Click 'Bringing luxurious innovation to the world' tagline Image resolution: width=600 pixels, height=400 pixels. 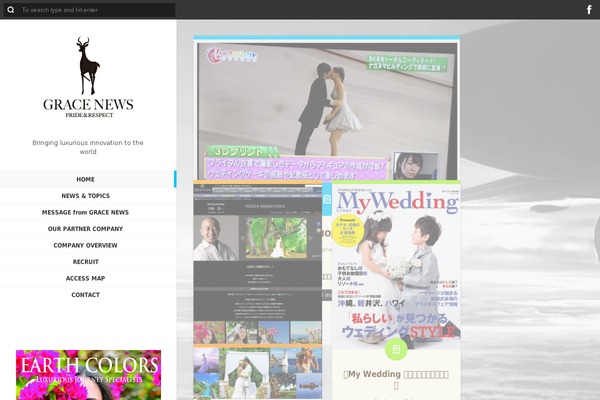tap(88, 147)
